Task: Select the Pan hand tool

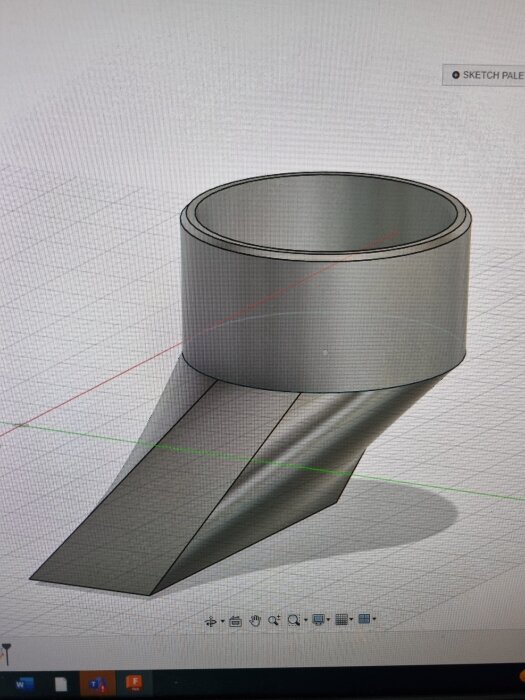Action: tap(254, 621)
